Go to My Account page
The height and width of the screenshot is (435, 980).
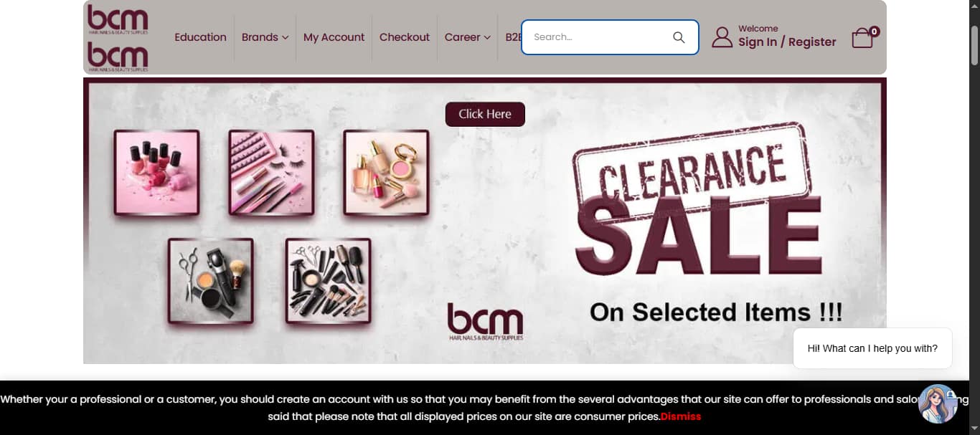pos(334,37)
